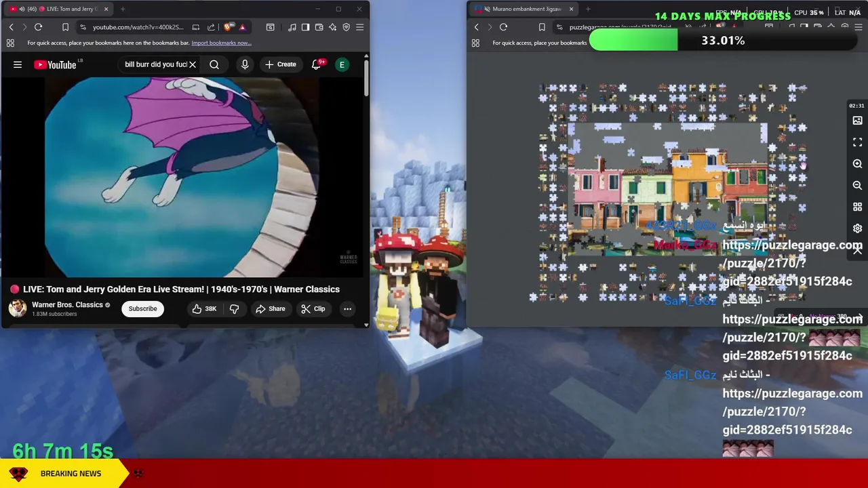Zoom in on the puzzle
Screen dimensions: 868x488
(857, 164)
